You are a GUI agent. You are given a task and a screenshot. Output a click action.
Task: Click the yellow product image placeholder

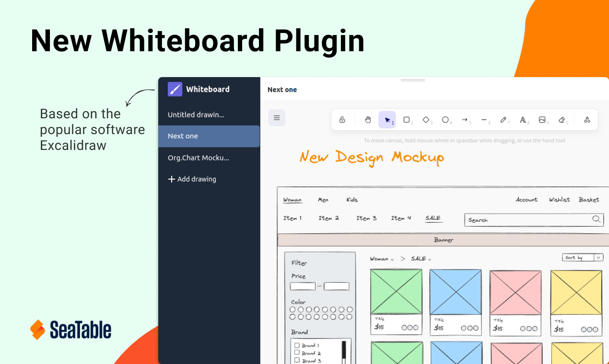click(576, 293)
